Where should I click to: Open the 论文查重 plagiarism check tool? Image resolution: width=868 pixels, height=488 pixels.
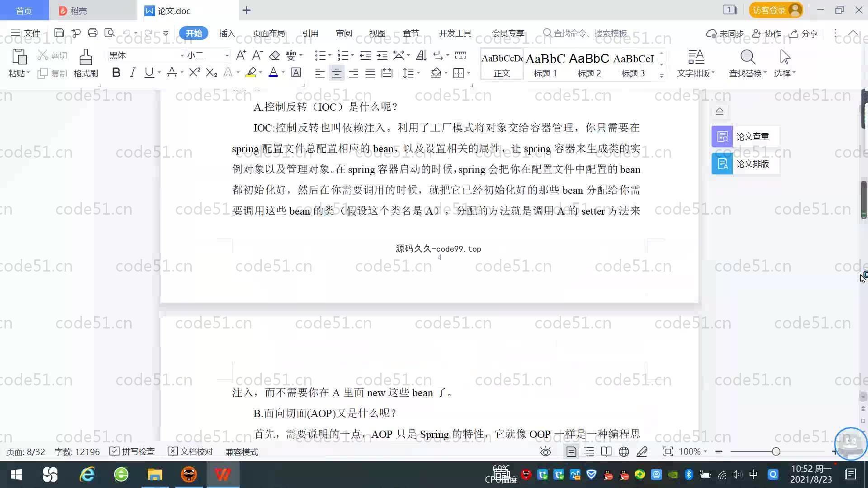745,136
